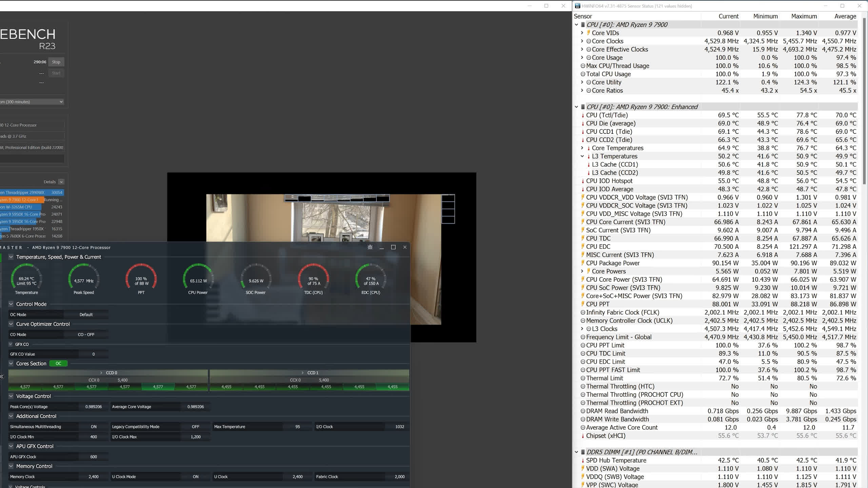
Task: Toggle the green OC badge in Cores Section
Action: (58, 363)
